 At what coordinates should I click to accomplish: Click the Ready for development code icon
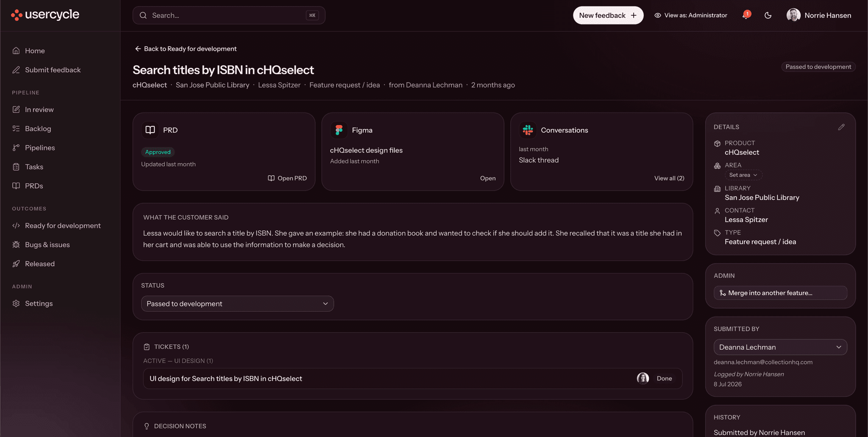pos(16,226)
